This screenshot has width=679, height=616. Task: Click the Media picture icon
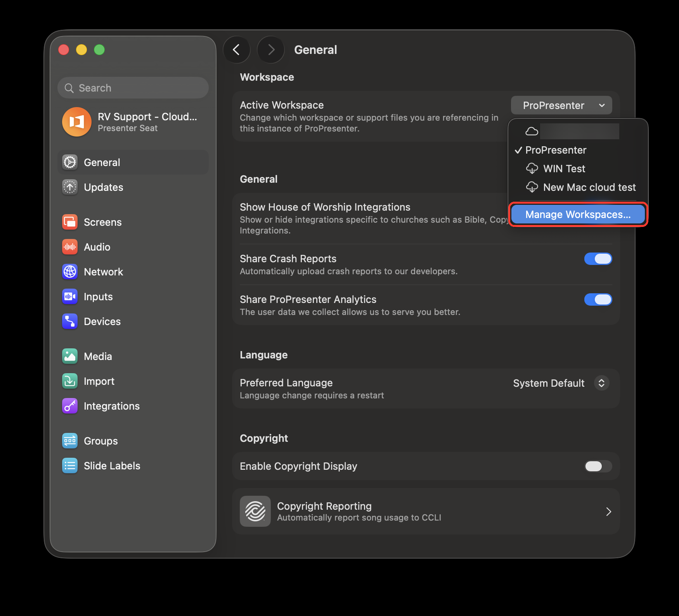coord(70,356)
